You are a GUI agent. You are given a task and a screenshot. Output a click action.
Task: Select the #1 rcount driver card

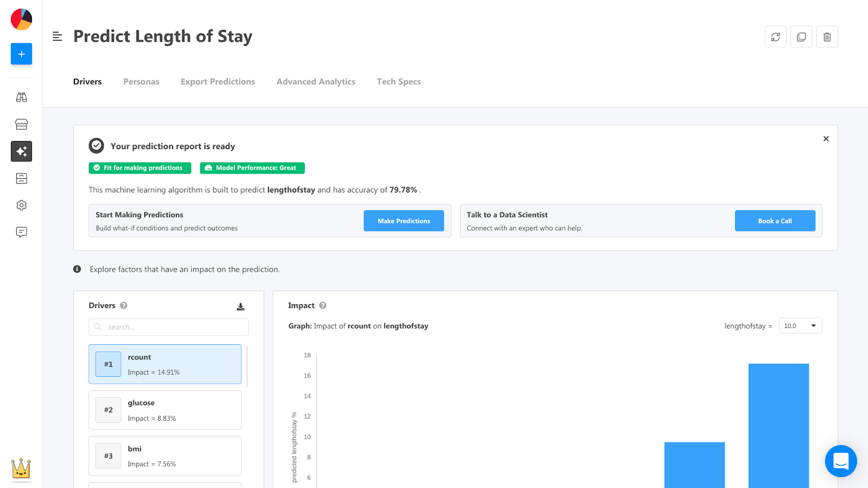[165, 364]
